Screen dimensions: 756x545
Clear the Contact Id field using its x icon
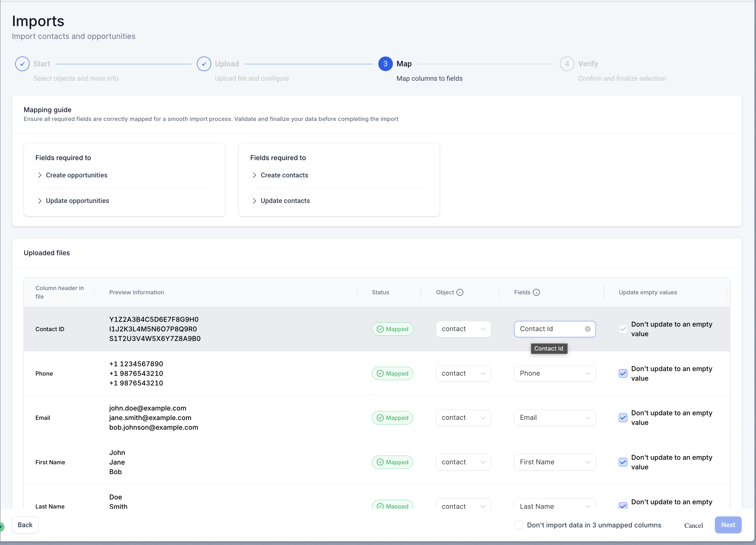coord(588,329)
